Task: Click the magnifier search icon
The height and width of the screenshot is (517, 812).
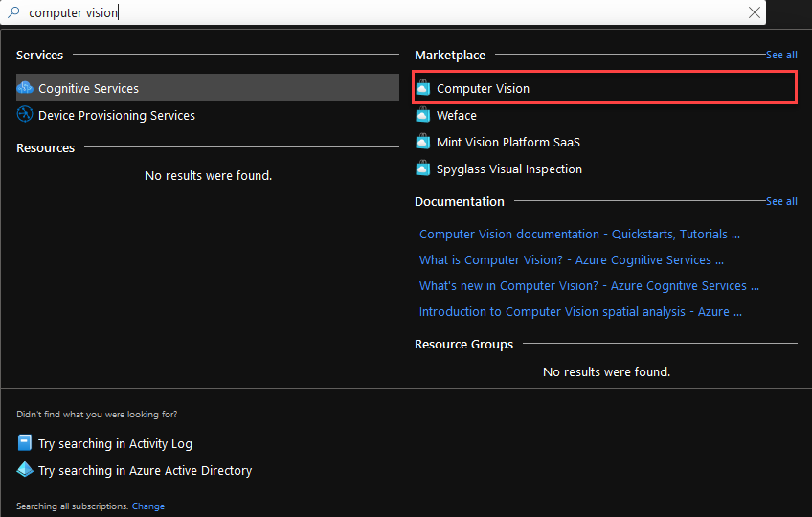Action: 12,12
